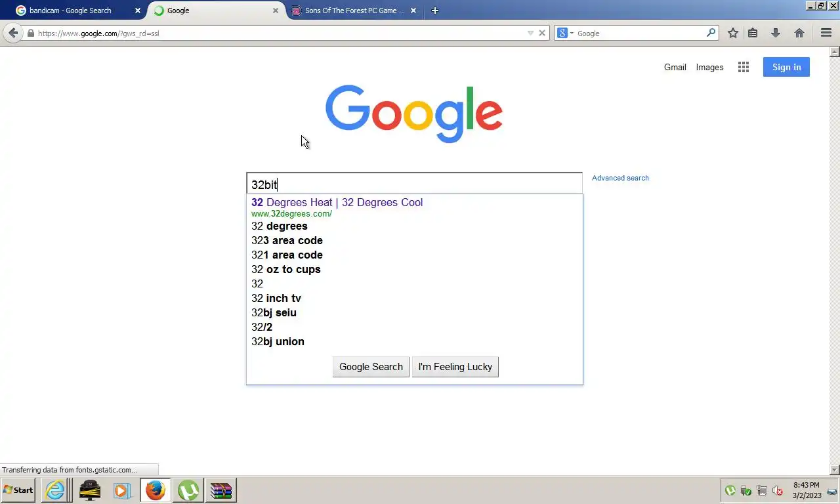The image size is (840, 504).
Task: Select 32 Degrees Heat | 32 Degrees Cool suggestion
Action: click(x=337, y=202)
